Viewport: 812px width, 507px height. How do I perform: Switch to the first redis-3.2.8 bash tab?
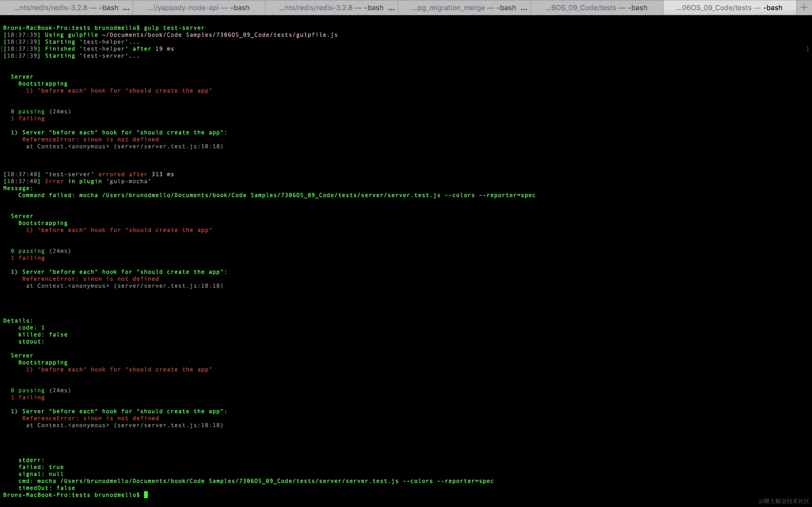pos(66,8)
